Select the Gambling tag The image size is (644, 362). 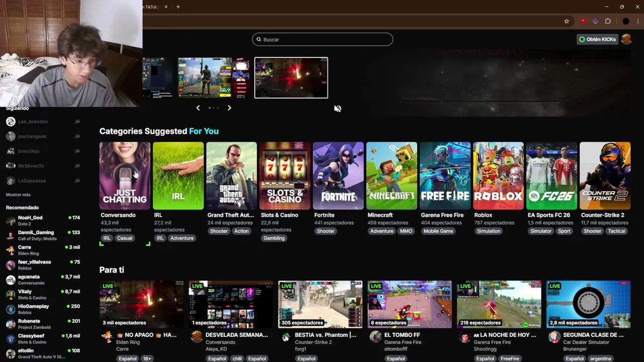(274, 238)
